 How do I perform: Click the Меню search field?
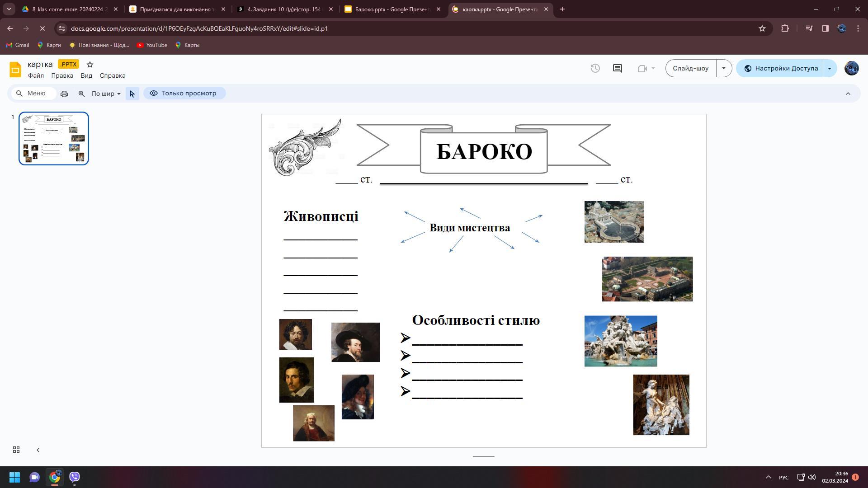tap(34, 94)
